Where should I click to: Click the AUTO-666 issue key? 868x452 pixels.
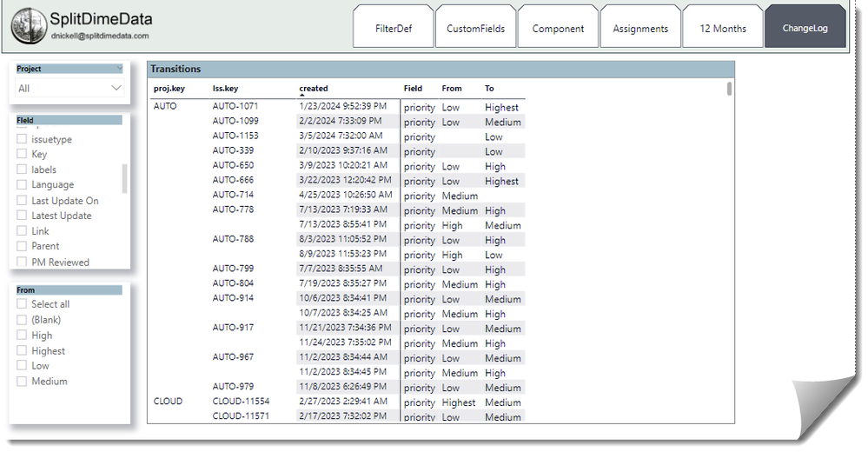tap(233, 179)
